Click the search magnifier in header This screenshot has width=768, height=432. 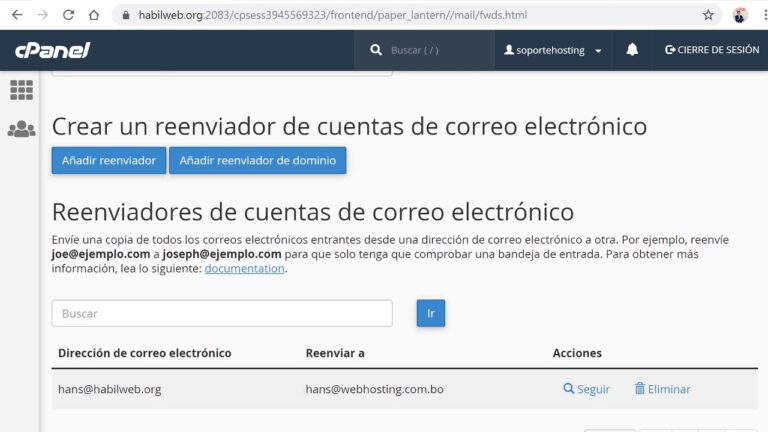point(376,50)
